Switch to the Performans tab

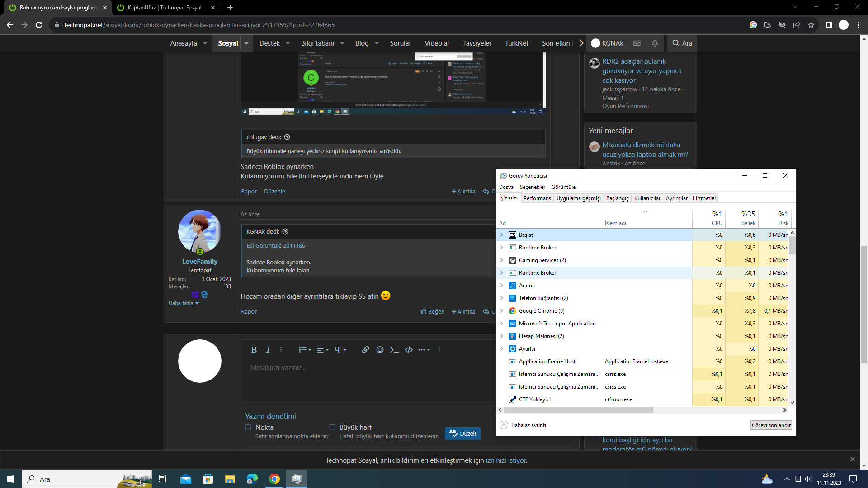click(x=537, y=198)
